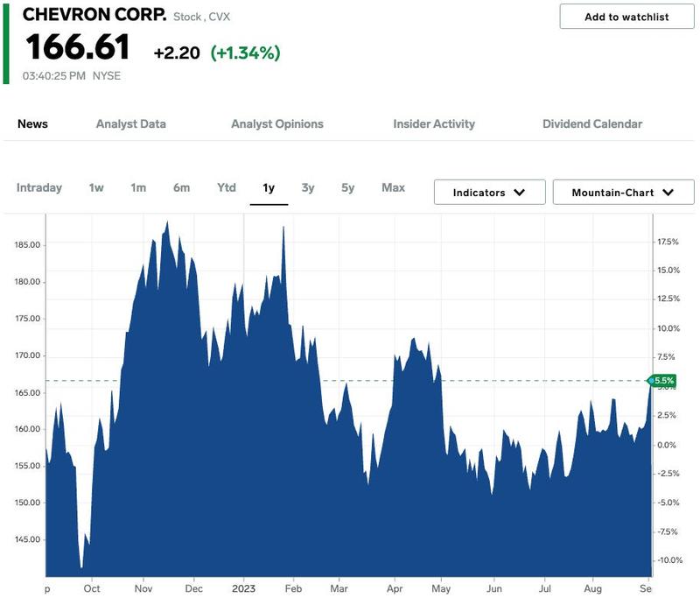Click the -5.0% percent axis label

point(668,503)
